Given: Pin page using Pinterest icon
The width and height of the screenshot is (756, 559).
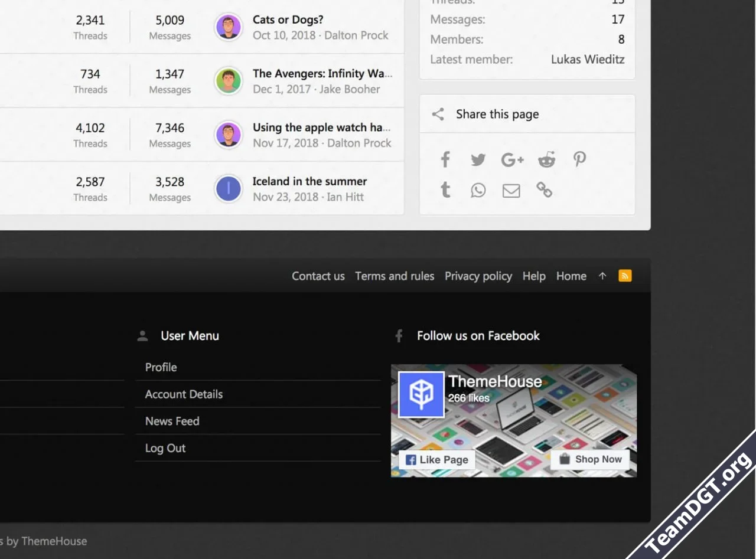Looking at the screenshot, I should [579, 159].
